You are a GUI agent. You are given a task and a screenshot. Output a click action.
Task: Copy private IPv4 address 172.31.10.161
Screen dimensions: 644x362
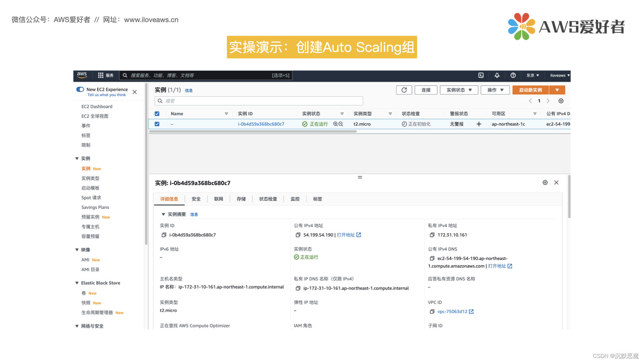click(432, 235)
